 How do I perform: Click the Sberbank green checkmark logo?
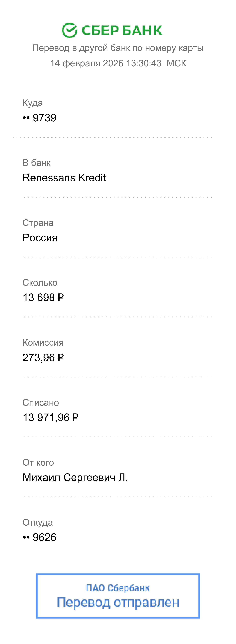pos(69,30)
